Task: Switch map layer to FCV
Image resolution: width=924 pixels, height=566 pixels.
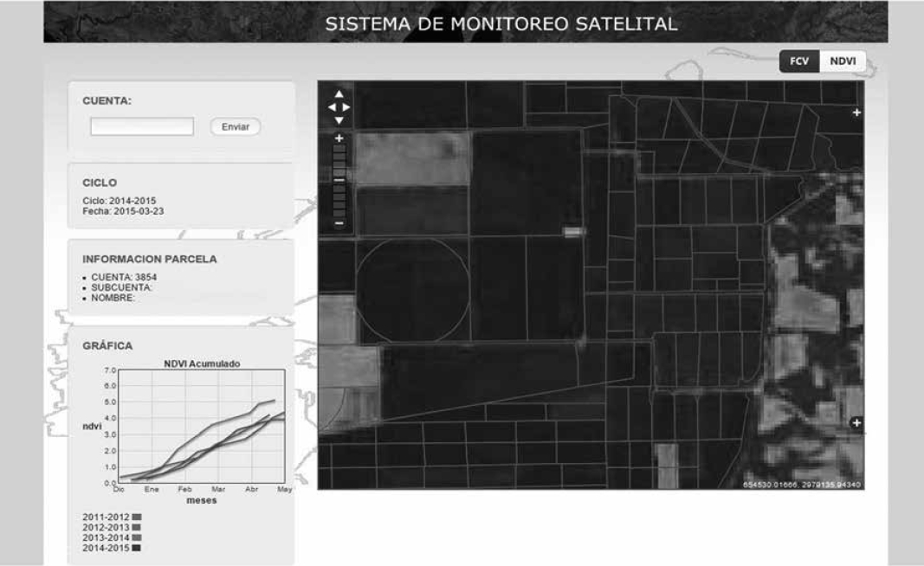Action: click(x=798, y=62)
